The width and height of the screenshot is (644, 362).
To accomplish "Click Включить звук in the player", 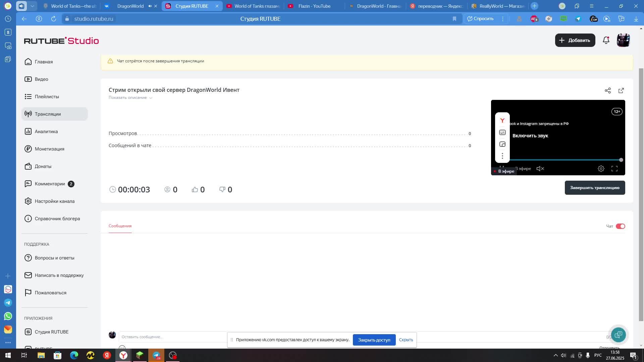I will (x=530, y=136).
